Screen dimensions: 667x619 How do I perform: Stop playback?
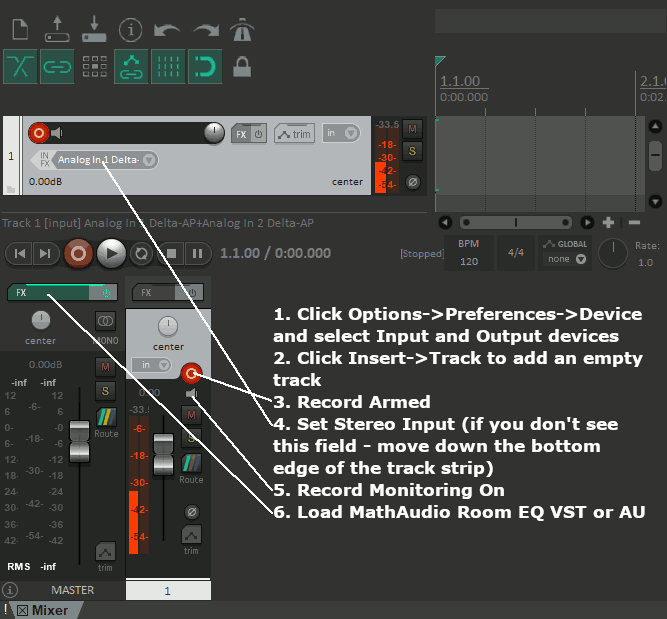[x=171, y=254]
